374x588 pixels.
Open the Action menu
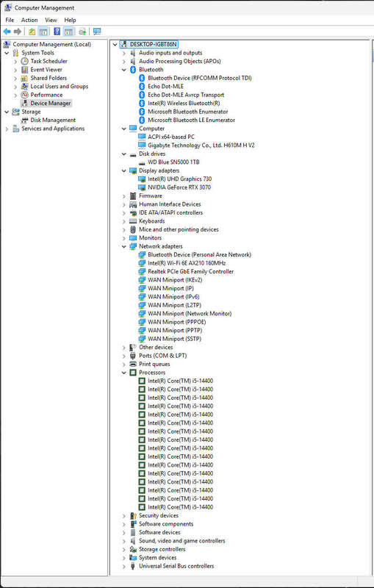pyautogui.click(x=29, y=20)
